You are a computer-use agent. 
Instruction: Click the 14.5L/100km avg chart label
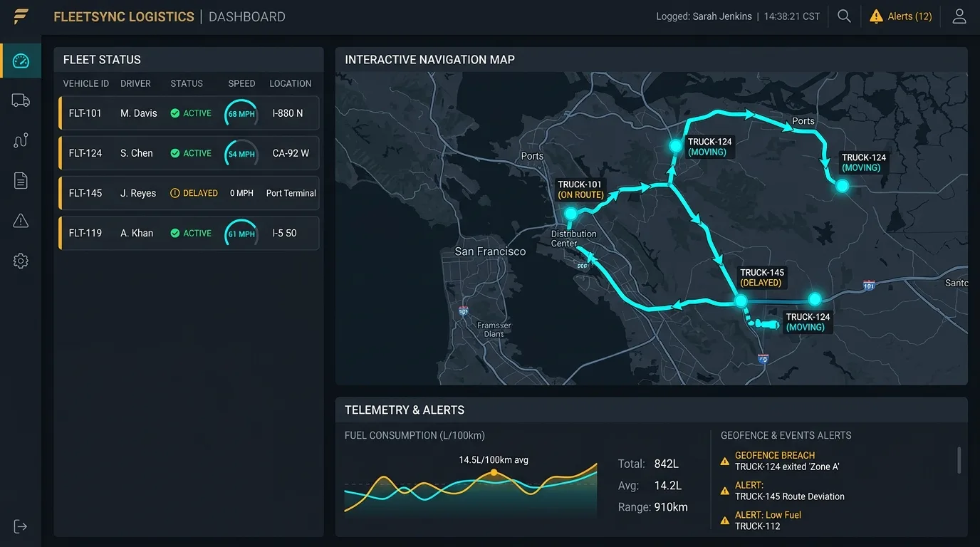pos(494,460)
